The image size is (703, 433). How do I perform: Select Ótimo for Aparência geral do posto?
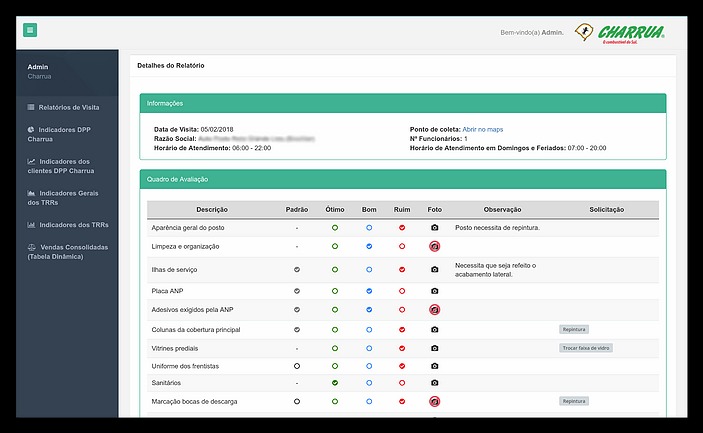click(x=335, y=228)
